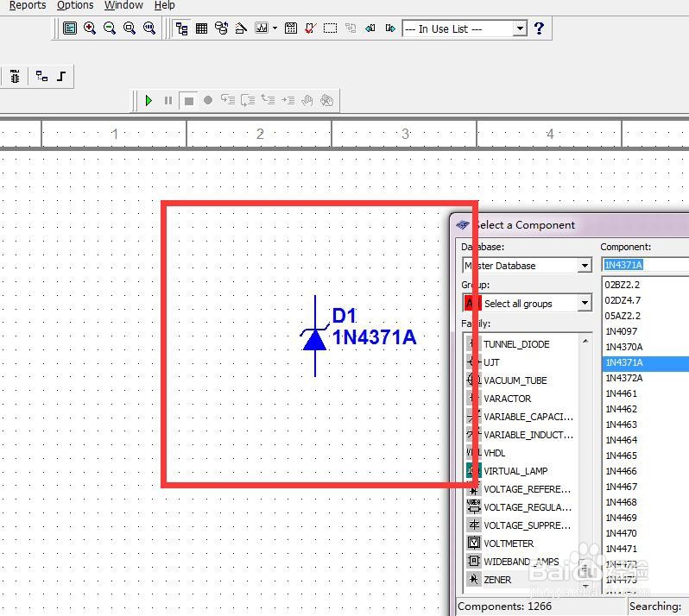The height and width of the screenshot is (616, 689).
Task: Click the Step Into debug icon
Action: 228,101
